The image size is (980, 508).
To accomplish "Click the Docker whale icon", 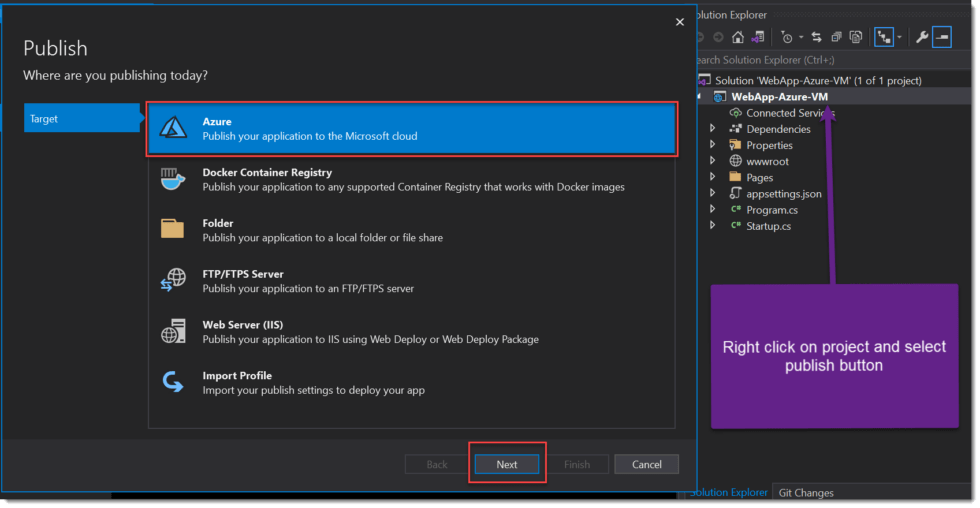I will 173,179.
